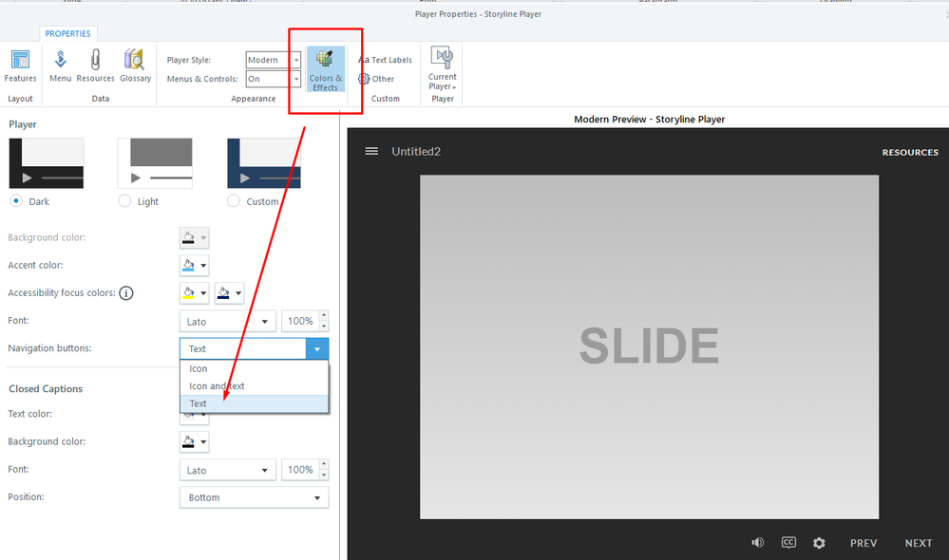
Task: Decrease the captions font size percentage
Action: pos(324,476)
